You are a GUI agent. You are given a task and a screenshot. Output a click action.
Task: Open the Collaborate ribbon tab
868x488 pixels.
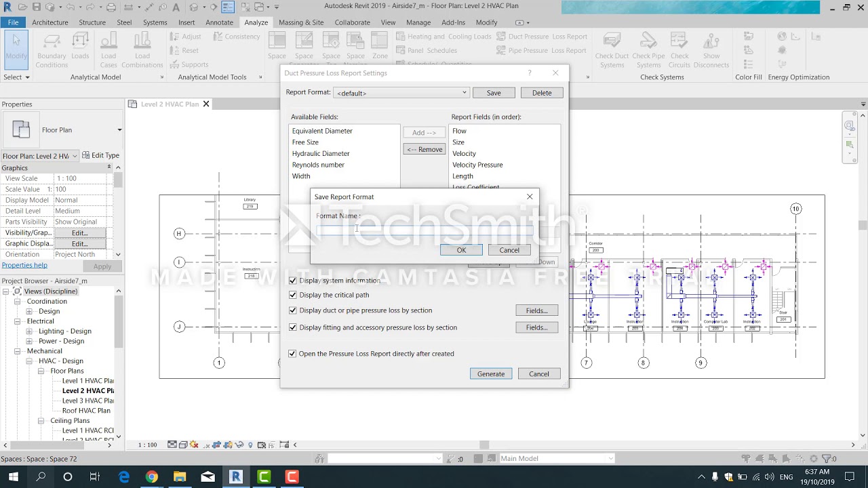coord(352,22)
